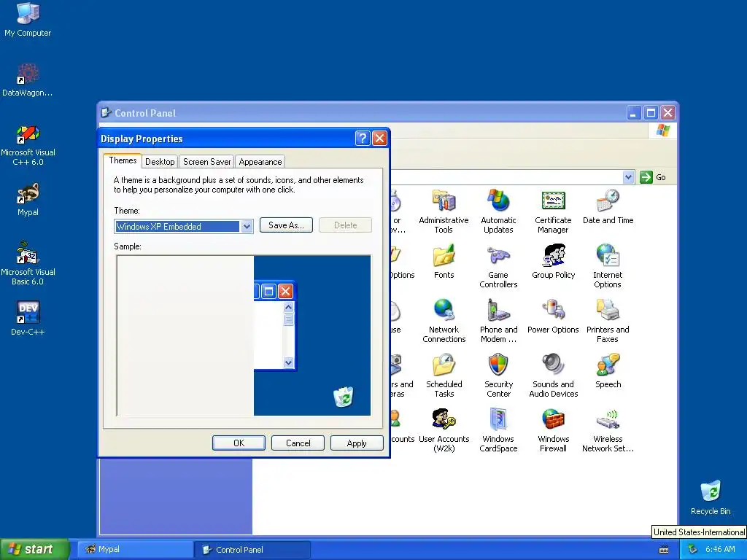The width and height of the screenshot is (747, 560).
Task: Switch to the Desktop tab
Action: (160, 162)
